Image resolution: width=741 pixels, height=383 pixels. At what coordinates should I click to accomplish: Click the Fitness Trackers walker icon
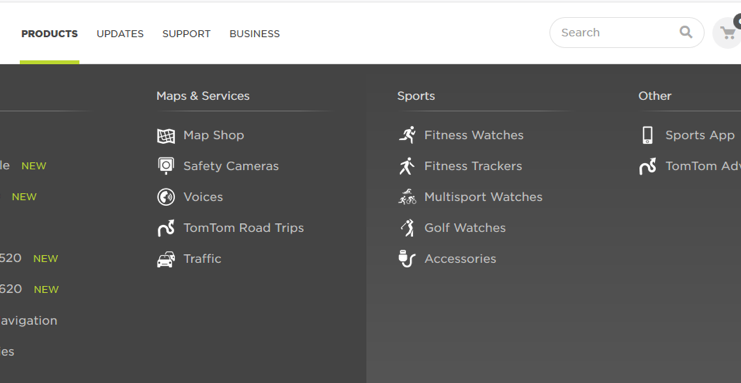[407, 166]
